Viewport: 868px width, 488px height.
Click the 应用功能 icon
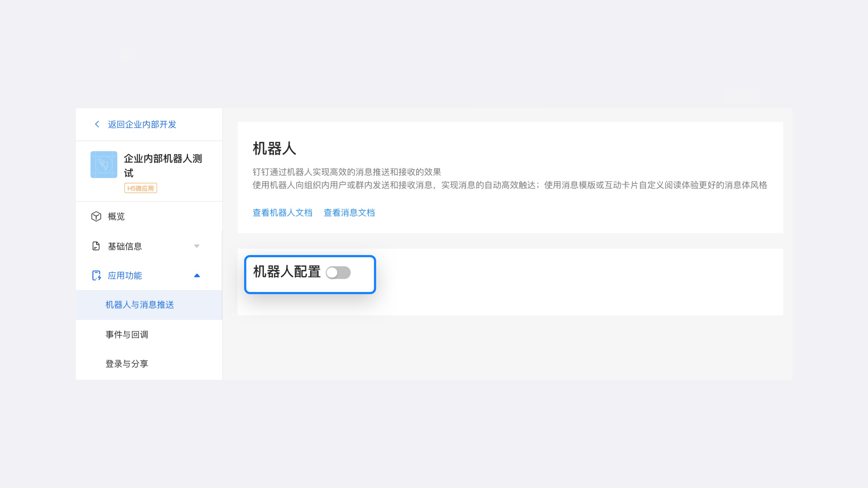[96, 275]
